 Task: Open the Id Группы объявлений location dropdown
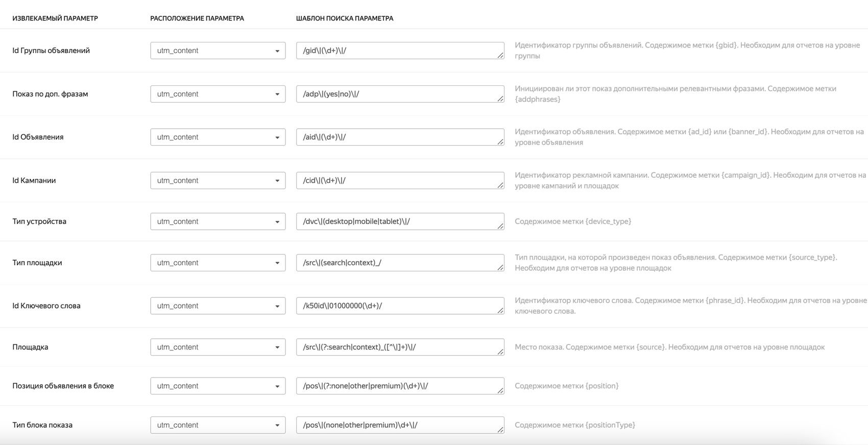pyautogui.click(x=218, y=51)
